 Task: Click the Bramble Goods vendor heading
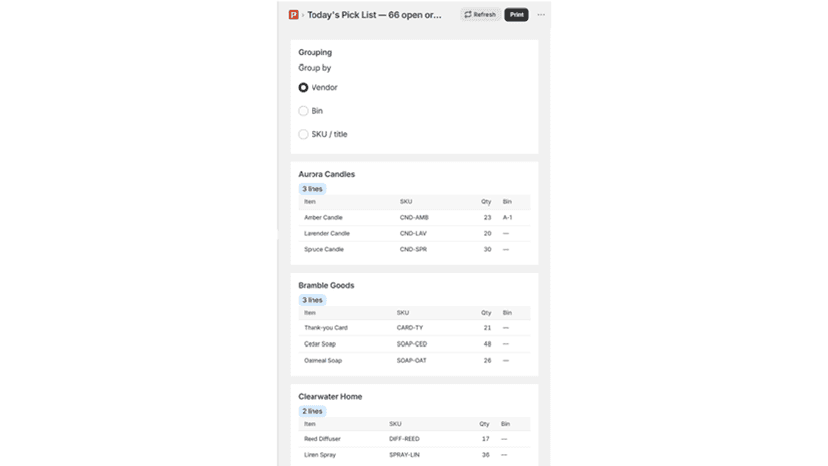click(326, 285)
